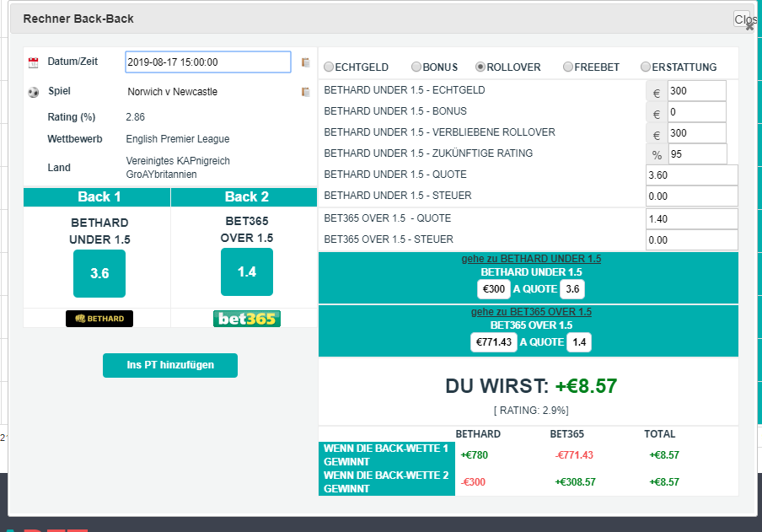Select the FREEBET radio option

568,67
